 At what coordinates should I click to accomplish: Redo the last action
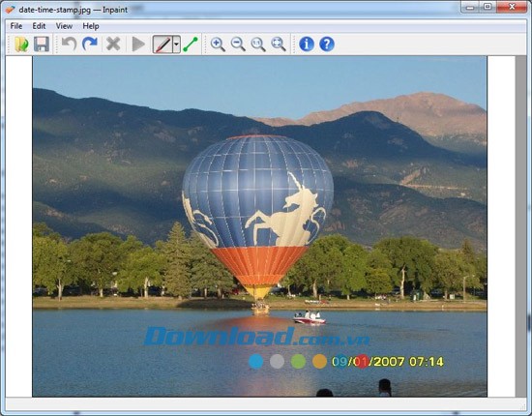coord(90,45)
